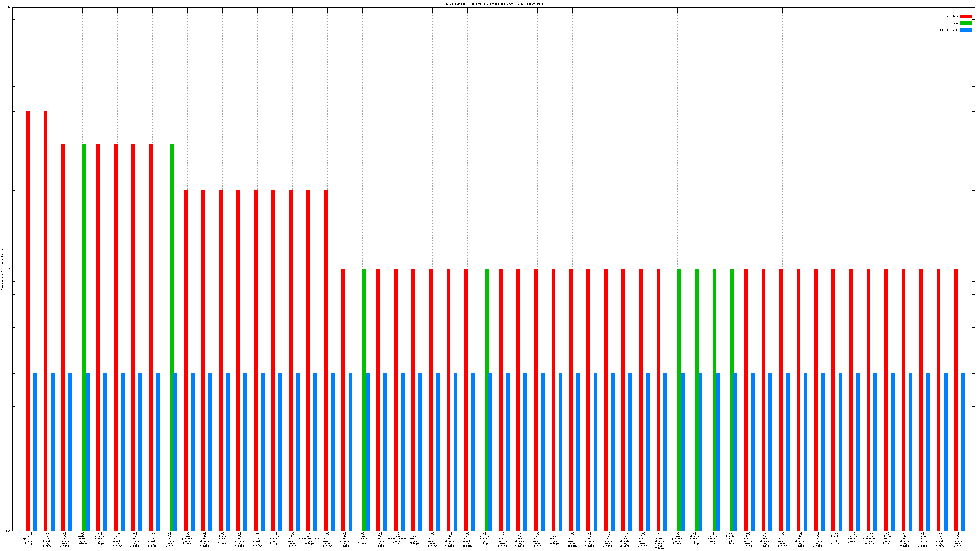Click the y-axis tick label 10
Screen dimensions: 980x551
pyautogui.click(x=9, y=8)
